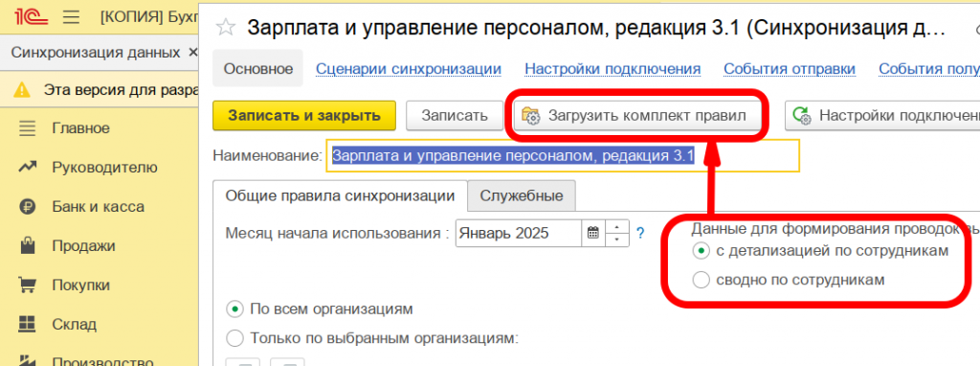Increase start month with up arrow

point(617,227)
